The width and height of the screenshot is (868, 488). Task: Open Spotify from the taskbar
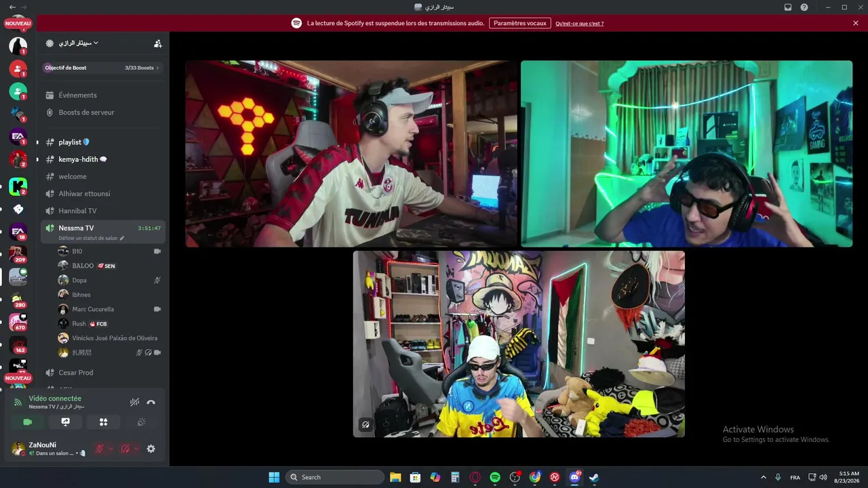pyautogui.click(x=495, y=477)
